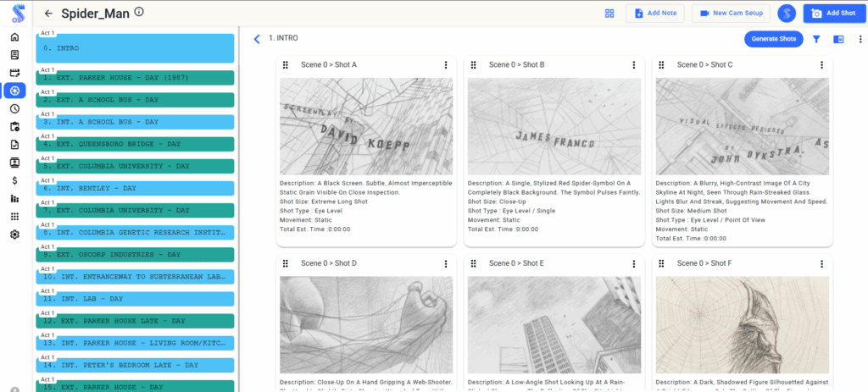
Task: Select scene 11. INT. LAB - DAY
Action: [135, 299]
